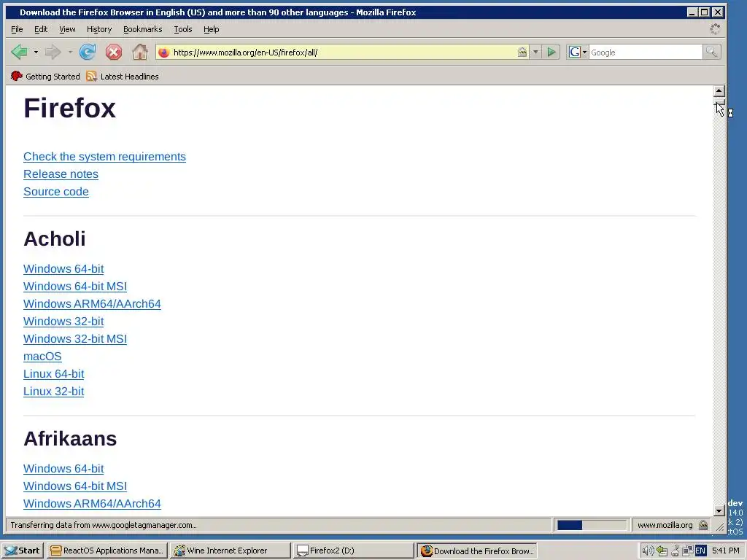This screenshot has width=747, height=560.
Task: Click Acholi Windows 64-bit MSI link
Action: [x=75, y=286]
